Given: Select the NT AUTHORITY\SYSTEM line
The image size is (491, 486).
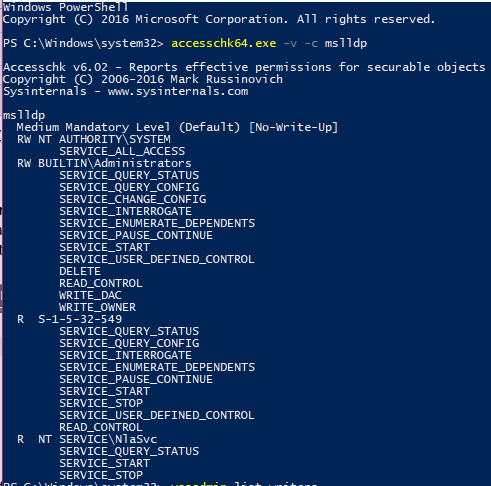Looking at the screenshot, I should coord(94,139).
